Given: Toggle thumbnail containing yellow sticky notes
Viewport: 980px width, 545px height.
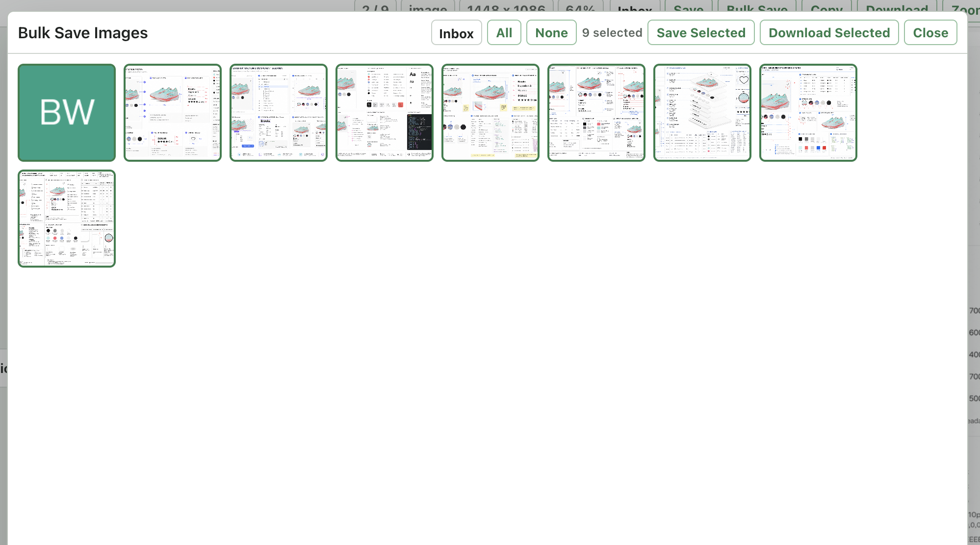Looking at the screenshot, I should pyautogui.click(x=490, y=113).
